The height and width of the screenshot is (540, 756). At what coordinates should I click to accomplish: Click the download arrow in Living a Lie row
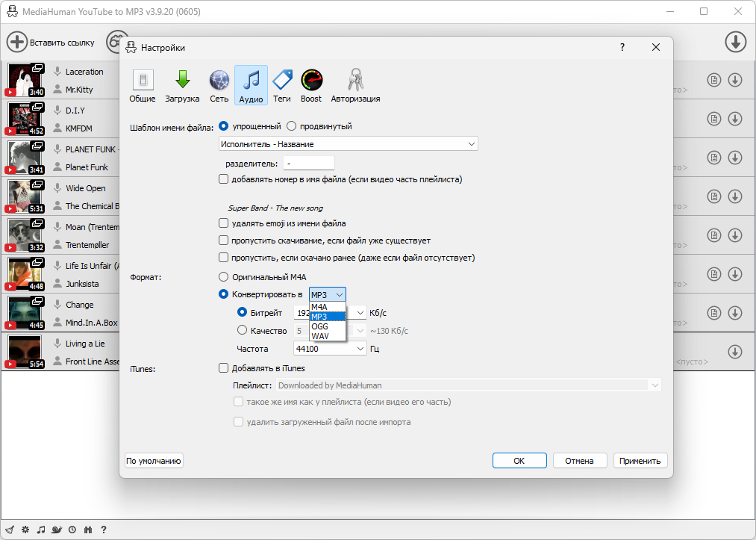(735, 352)
